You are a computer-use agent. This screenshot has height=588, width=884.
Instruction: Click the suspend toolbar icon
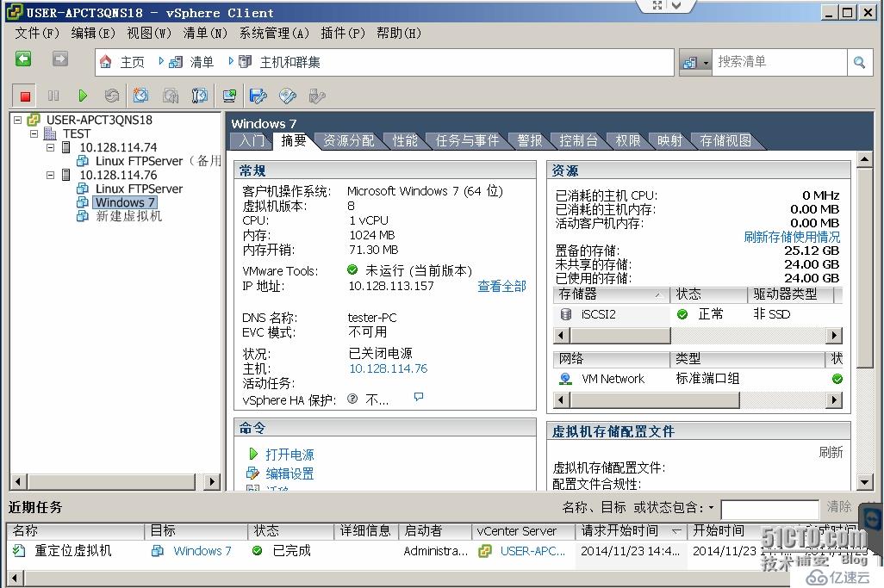coord(53,96)
